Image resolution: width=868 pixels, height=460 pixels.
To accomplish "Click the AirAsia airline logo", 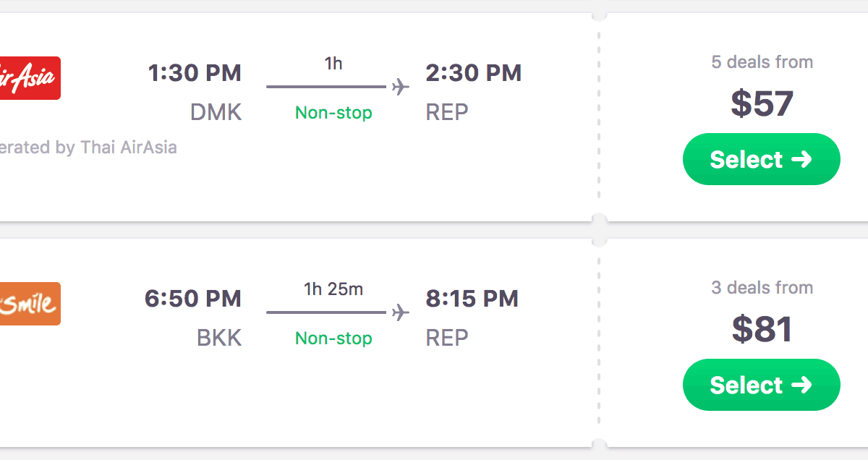I will (x=29, y=77).
